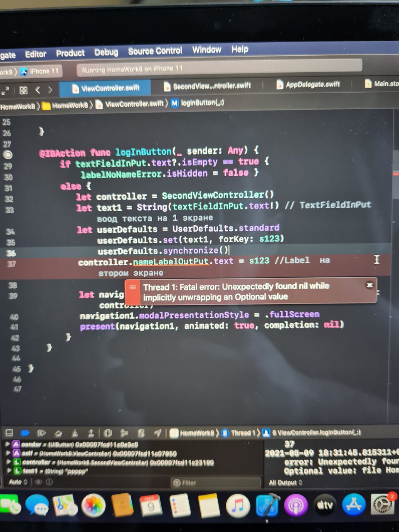The height and width of the screenshot is (532, 399).
Task: Open Environment Overrides
Action: click(x=141, y=433)
